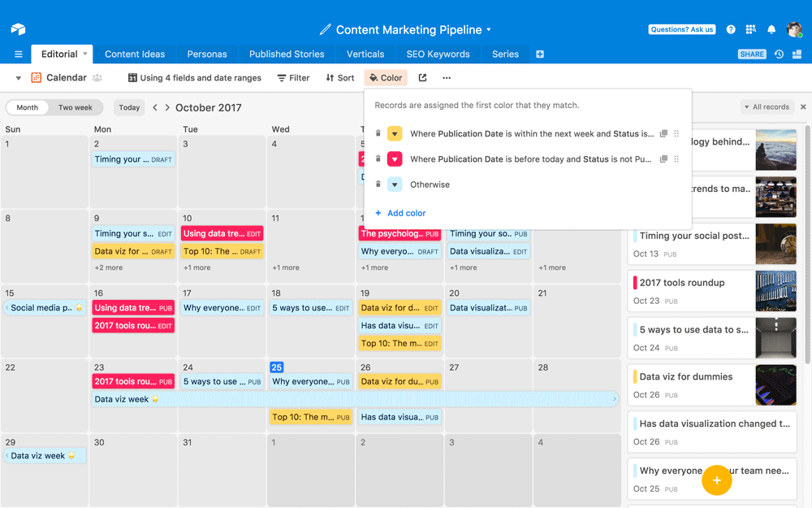This screenshot has height=508, width=812.
Task: Open the user profile avatar
Action: coord(794,29)
